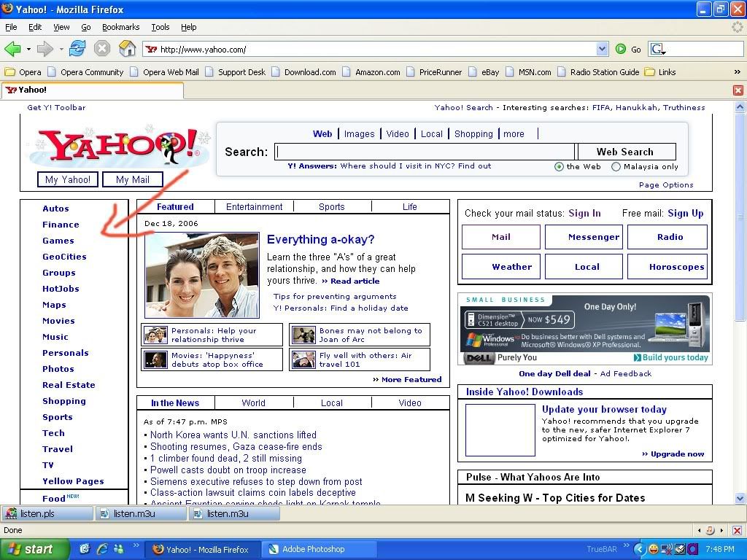Open the Opera Community bookmark
This screenshot has height=560, width=747.
[x=86, y=72]
